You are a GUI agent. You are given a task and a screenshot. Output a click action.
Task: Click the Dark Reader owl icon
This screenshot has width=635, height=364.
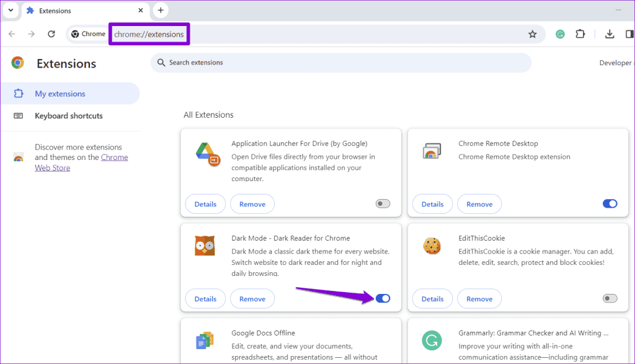tap(204, 246)
